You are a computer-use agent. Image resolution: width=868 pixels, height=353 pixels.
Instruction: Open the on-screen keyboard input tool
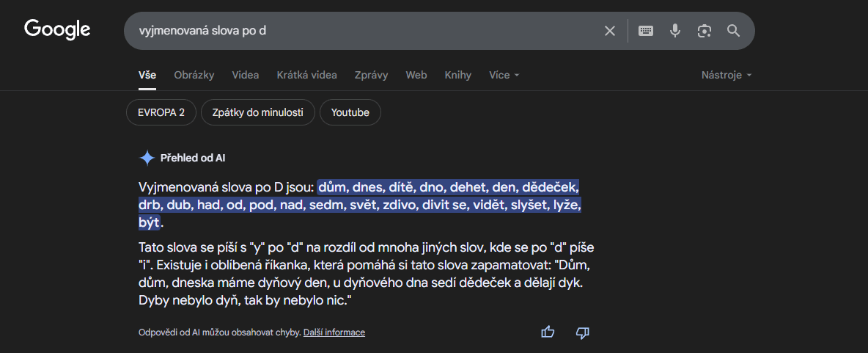click(646, 31)
